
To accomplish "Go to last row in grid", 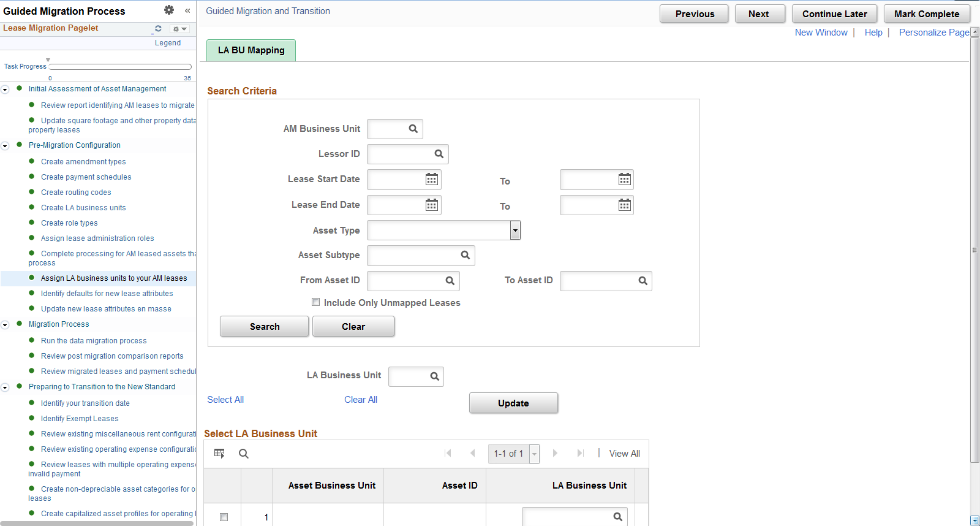I will (x=580, y=453).
